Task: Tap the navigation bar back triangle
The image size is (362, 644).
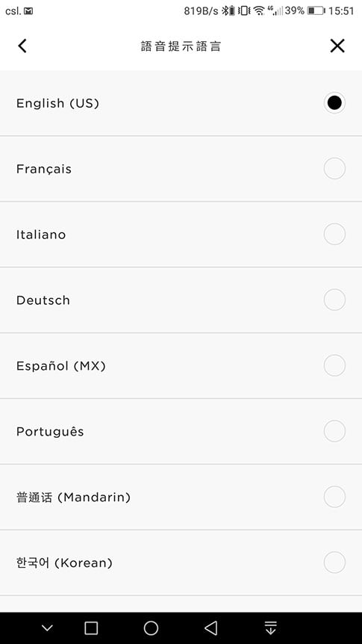Action: (210, 628)
